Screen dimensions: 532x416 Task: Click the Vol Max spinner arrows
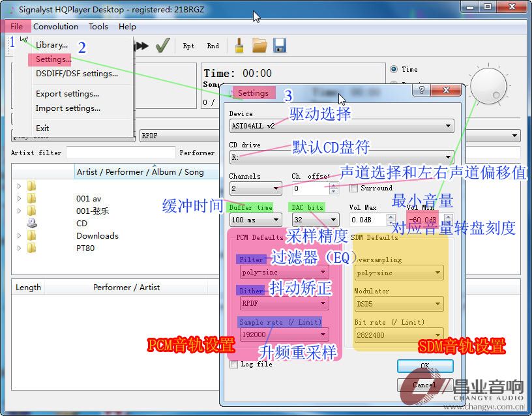click(391, 220)
